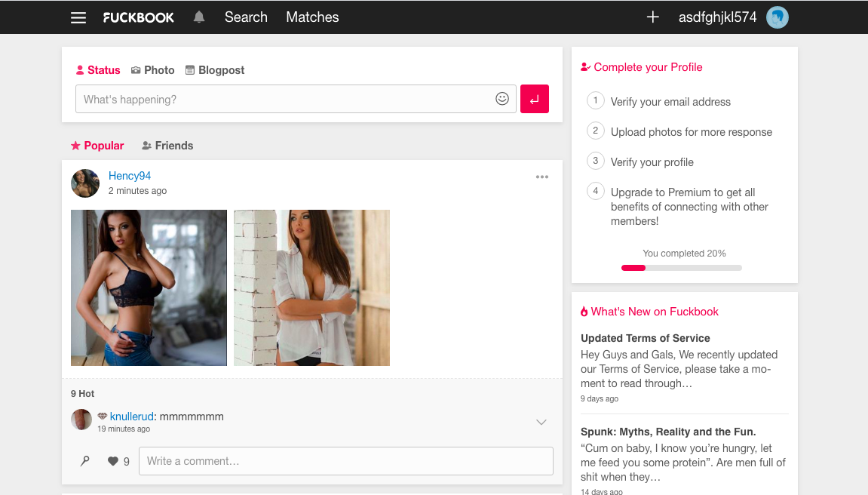Click Verify your profile step
Viewport: 868px width, 495px height.
(x=652, y=162)
